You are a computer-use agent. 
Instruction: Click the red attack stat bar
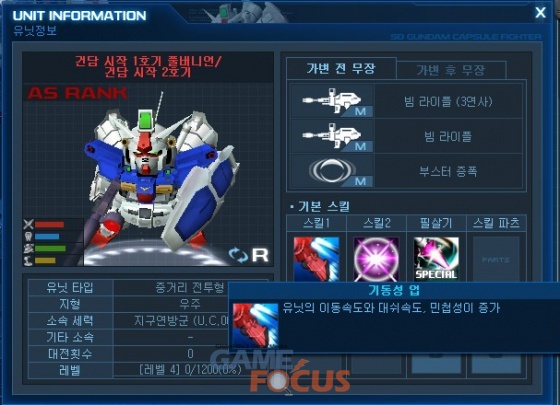coord(49,225)
